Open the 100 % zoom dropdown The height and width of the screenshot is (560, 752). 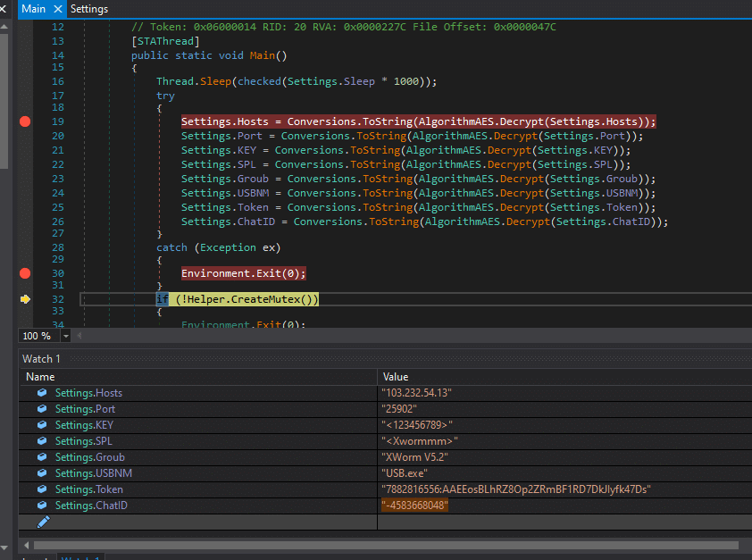point(66,336)
